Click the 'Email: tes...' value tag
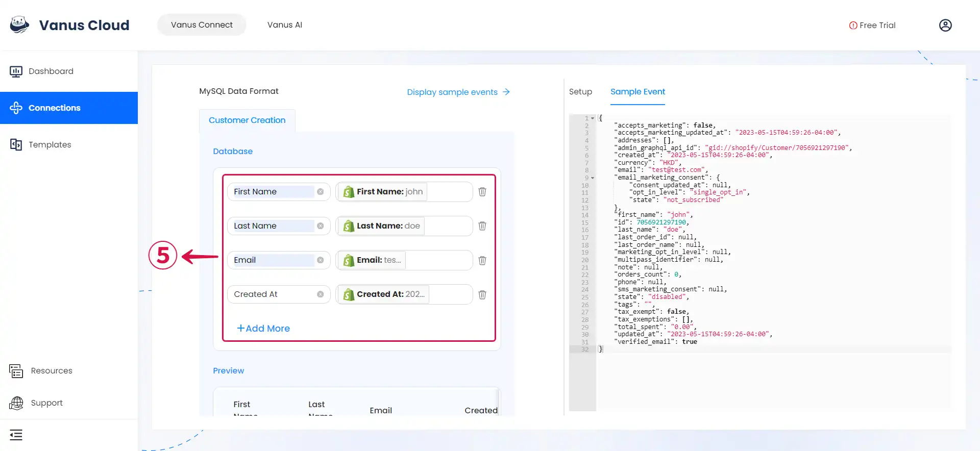 point(372,260)
